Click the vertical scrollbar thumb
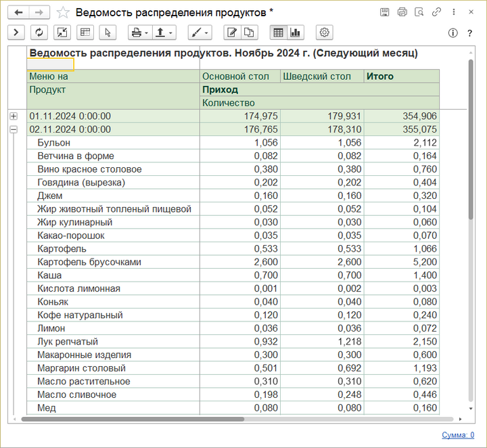The height and width of the screenshot is (448, 487). point(471,139)
